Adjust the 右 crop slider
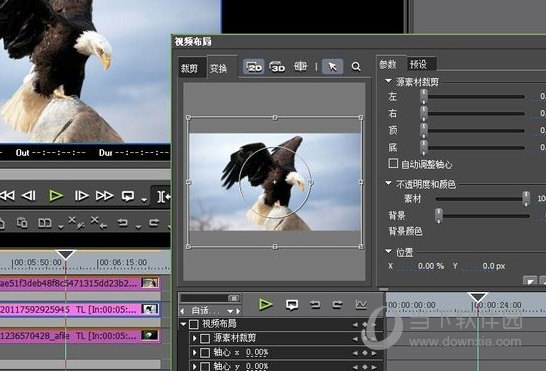The height and width of the screenshot is (371, 546). tap(423, 114)
